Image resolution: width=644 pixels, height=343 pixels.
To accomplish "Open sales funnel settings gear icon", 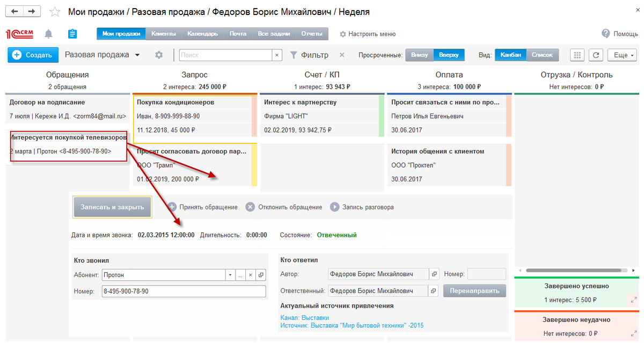I will point(158,55).
